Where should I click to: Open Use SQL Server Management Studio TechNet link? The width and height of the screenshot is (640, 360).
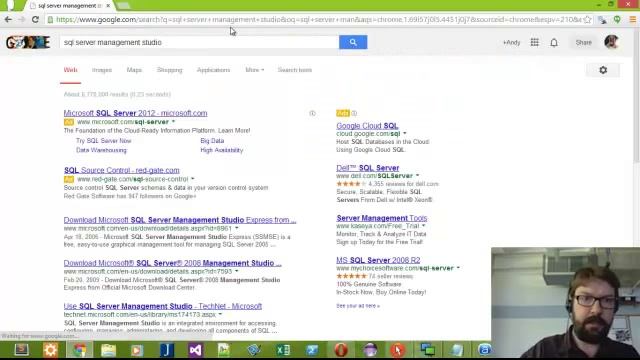point(162,306)
